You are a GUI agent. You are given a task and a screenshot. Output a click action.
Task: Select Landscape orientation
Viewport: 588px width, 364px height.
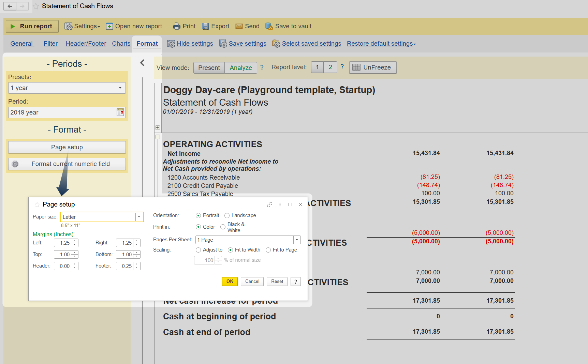[227, 215]
